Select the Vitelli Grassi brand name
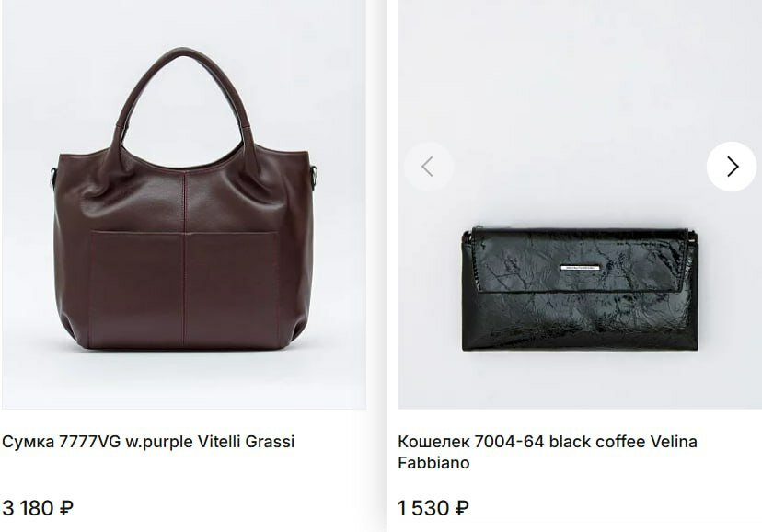Viewport: 762px width, 532px height. click(246, 442)
